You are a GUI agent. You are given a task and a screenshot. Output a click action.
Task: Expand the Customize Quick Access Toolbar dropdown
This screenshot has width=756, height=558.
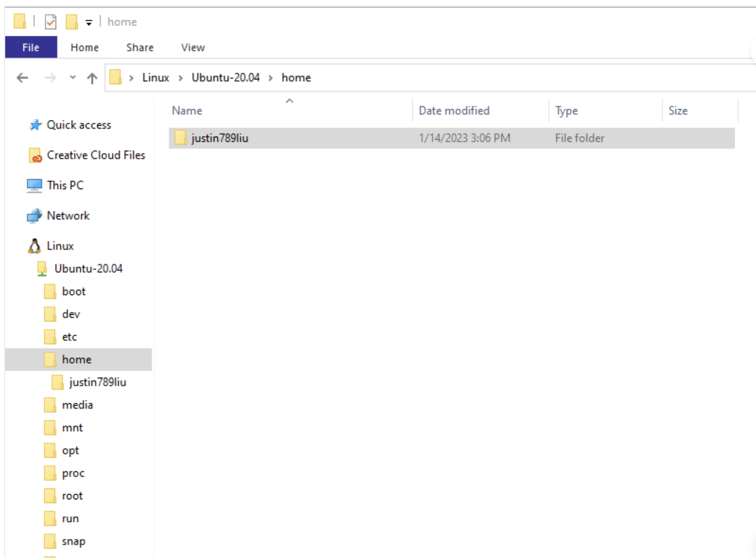click(88, 22)
